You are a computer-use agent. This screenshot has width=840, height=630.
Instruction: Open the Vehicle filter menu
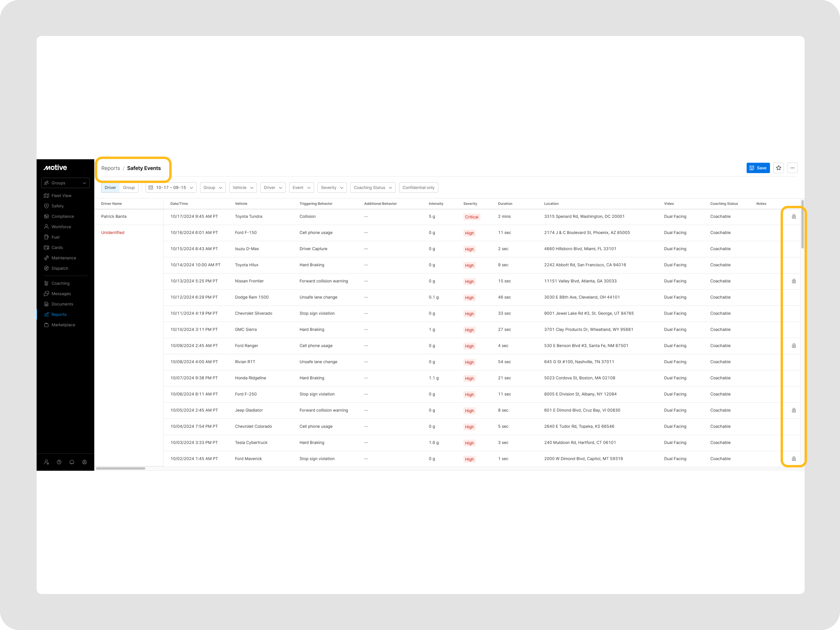(243, 187)
